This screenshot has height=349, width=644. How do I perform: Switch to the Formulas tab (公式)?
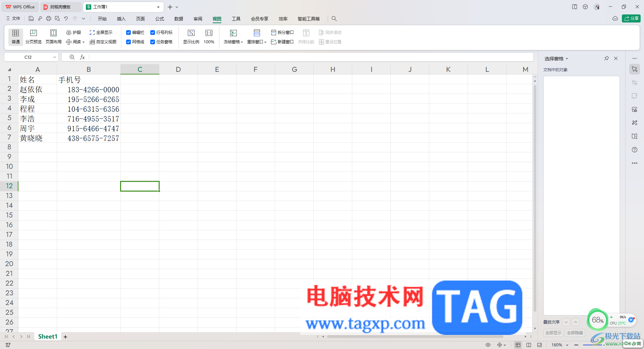click(160, 19)
